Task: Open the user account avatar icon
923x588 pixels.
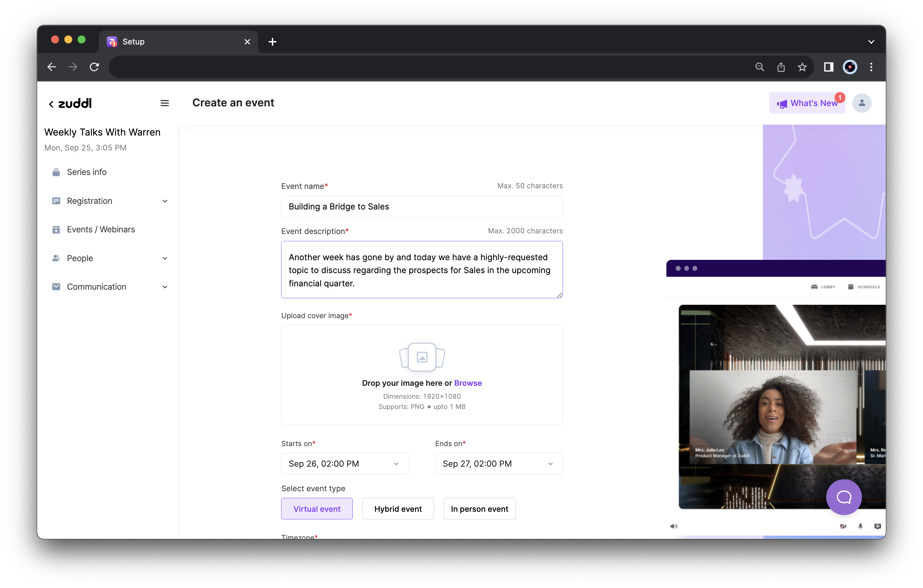Action: tap(862, 103)
